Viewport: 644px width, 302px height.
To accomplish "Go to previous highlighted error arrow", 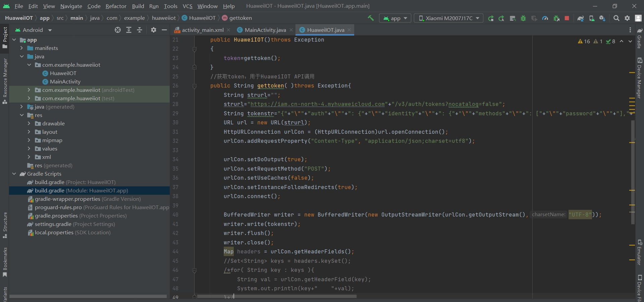I will (622, 41).
